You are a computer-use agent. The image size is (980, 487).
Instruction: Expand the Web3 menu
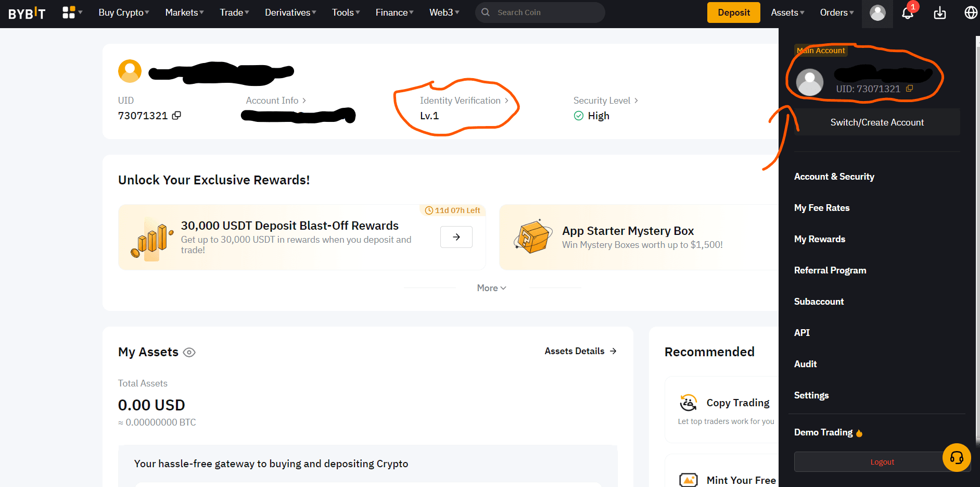(444, 13)
